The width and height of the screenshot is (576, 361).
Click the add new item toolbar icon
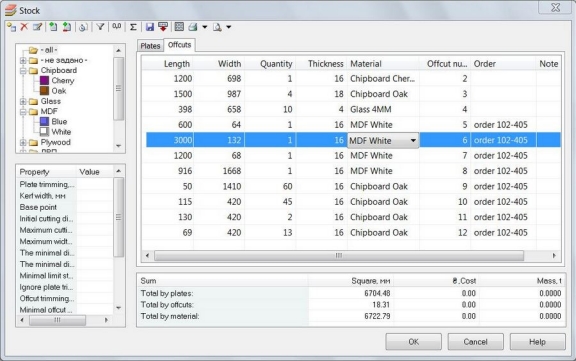tap(11, 27)
